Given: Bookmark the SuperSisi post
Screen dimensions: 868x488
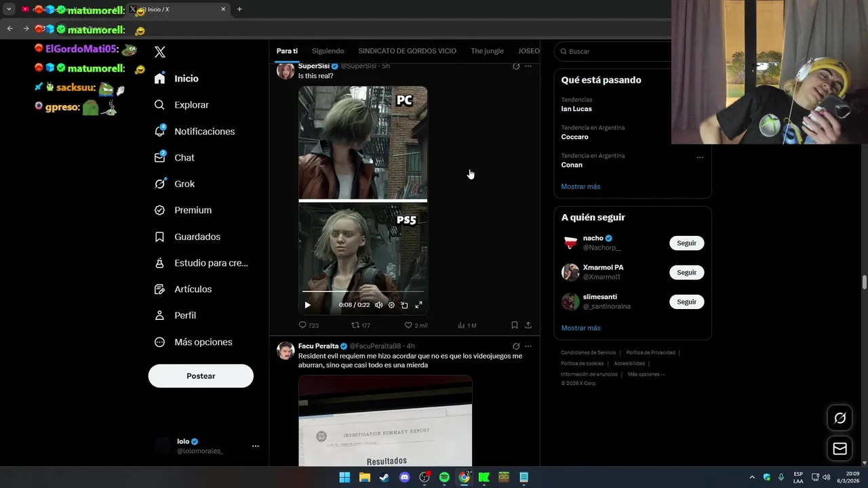Looking at the screenshot, I should (515, 325).
